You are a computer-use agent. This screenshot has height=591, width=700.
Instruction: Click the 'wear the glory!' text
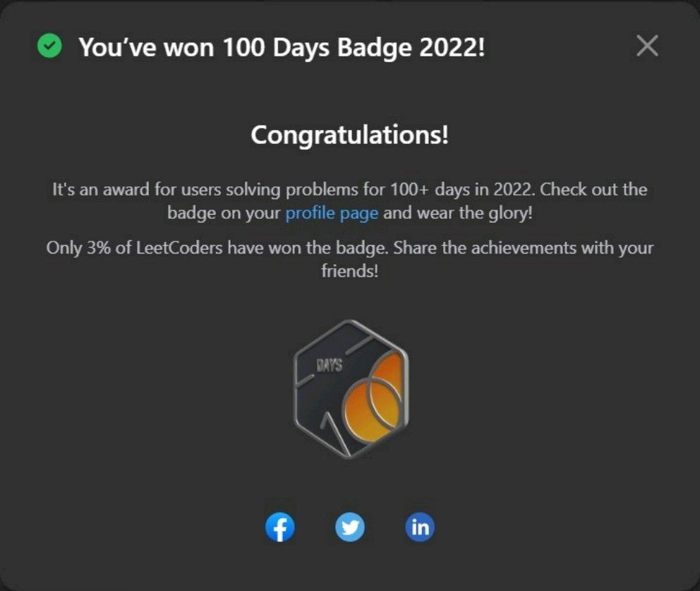pyautogui.click(x=475, y=213)
